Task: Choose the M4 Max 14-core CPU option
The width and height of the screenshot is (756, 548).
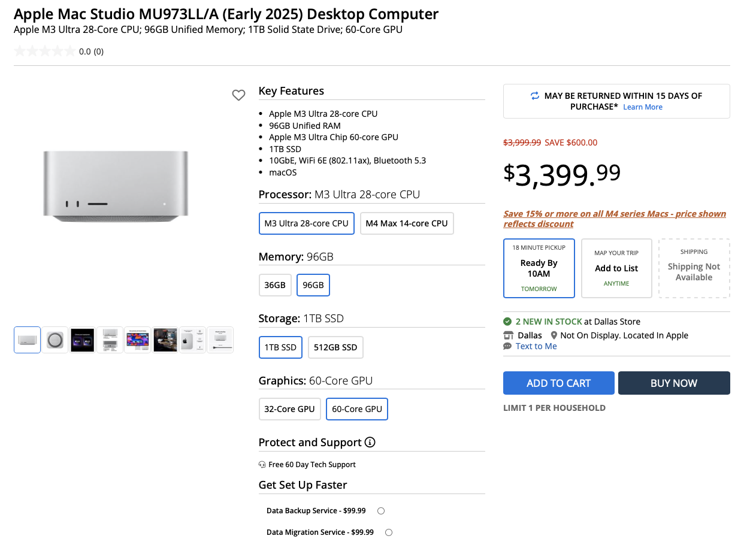Action: (x=407, y=223)
